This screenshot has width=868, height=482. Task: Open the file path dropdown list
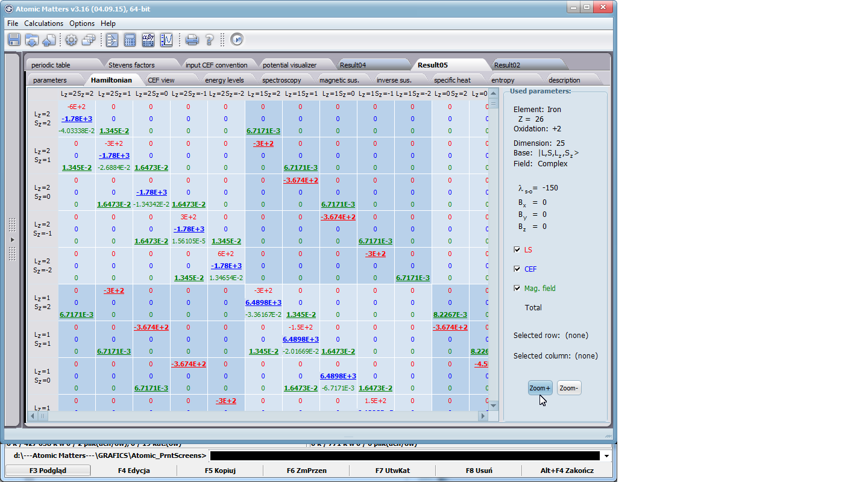[x=606, y=455]
